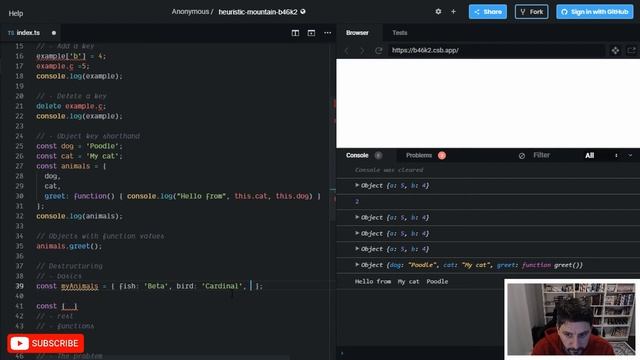Click Console count badge
The width and height of the screenshot is (640, 360).
coord(378,156)
